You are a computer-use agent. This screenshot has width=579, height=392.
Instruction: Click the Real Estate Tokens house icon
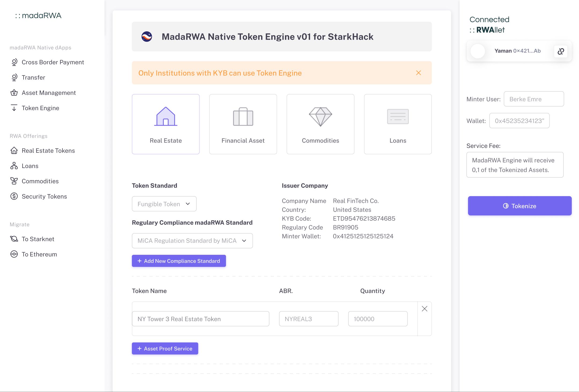click(14, 150)
